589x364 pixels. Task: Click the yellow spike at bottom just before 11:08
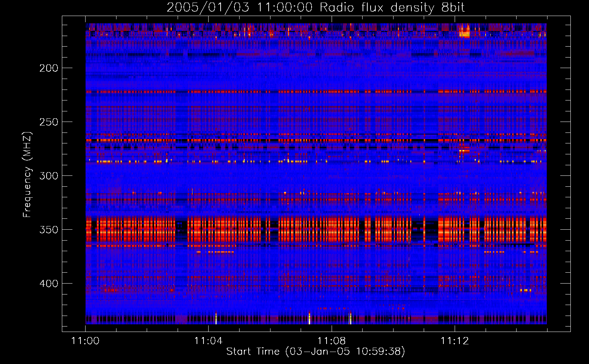pos(309,318)
